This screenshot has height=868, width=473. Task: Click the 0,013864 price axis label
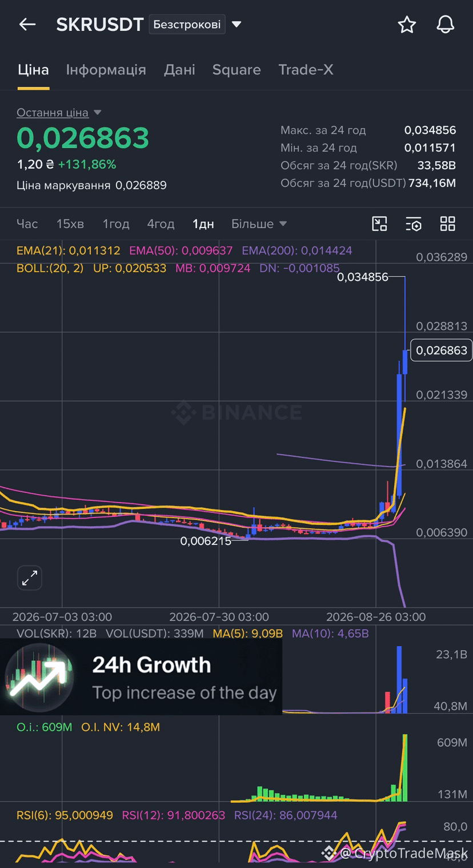point(442,464)
